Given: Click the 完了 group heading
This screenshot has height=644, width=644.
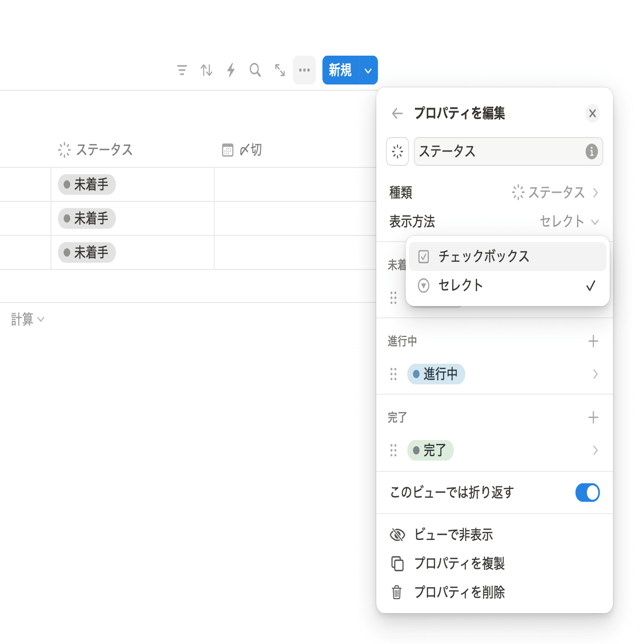Looking at the screenshot, I should [397, 417].
